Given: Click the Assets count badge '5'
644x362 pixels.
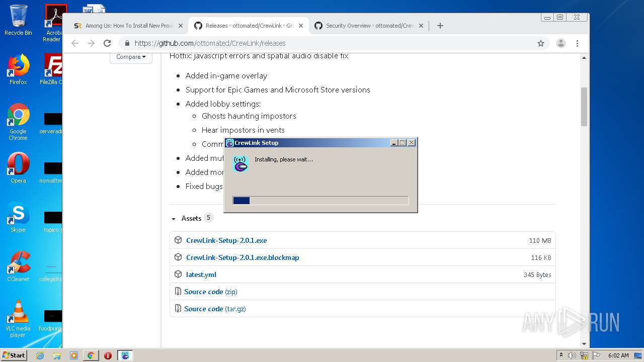Looking at the screenshot, I should (x=208, y=218).
